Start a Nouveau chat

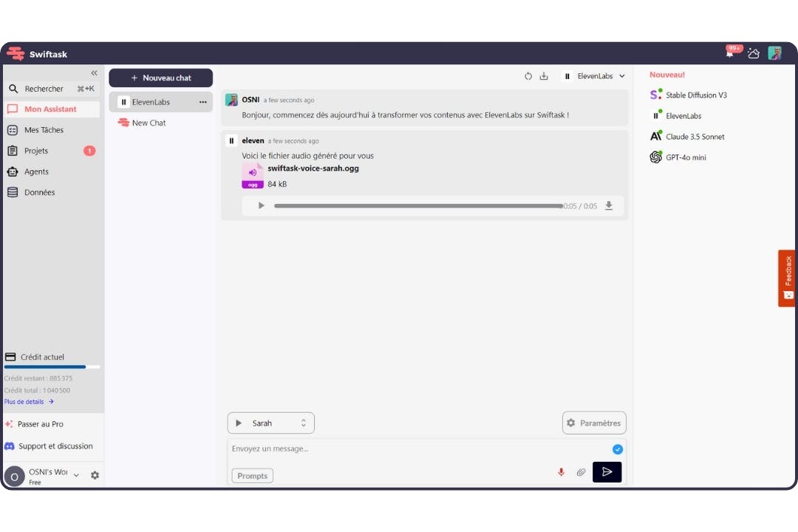pos(161,78)
